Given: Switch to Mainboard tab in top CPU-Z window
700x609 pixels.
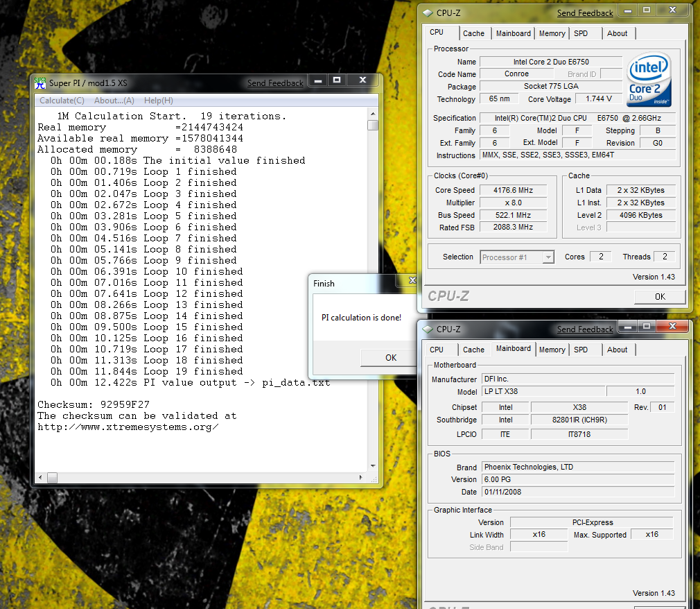Looking at the screenshot, I should (514, 33).
